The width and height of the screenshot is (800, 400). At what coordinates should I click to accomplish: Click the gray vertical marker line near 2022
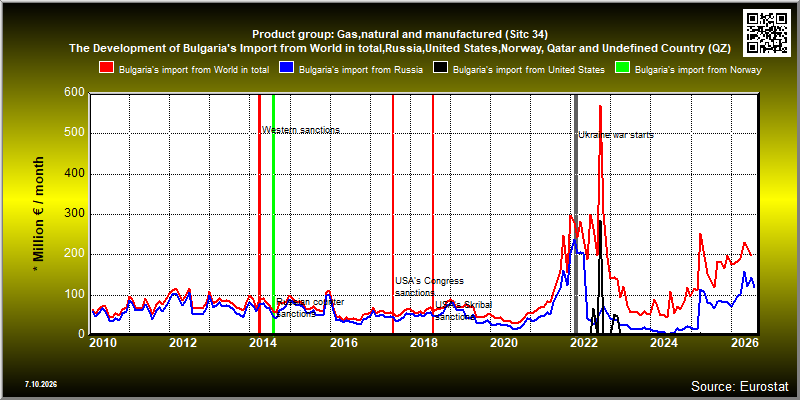pos(576,214)
